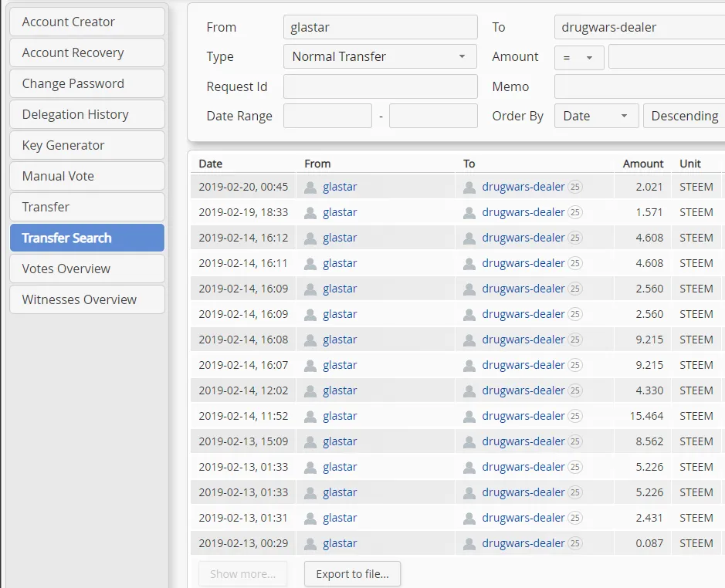Open glastar link in 2019-02-20, 00:45 row
The height and width of the screenshot is (588, 725).
340,187
